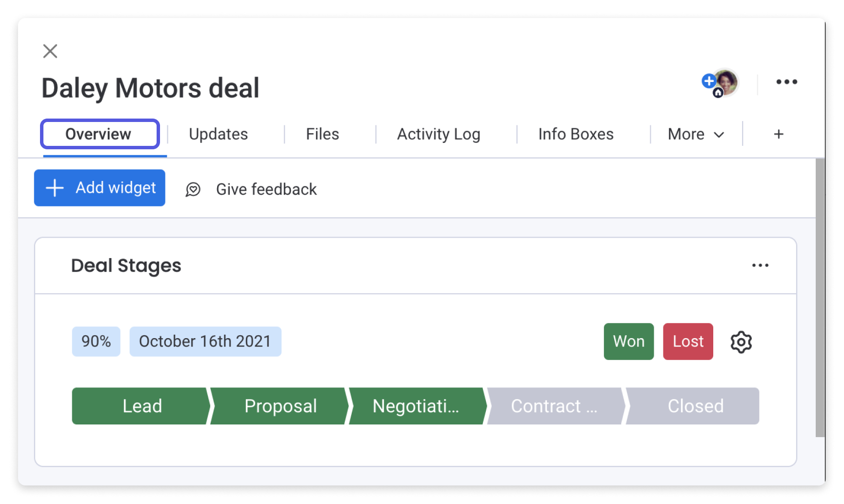Open Deal Stages widget three-dot menu
Image resolution: width=844 pixels, height=504 pixels.
760,265
